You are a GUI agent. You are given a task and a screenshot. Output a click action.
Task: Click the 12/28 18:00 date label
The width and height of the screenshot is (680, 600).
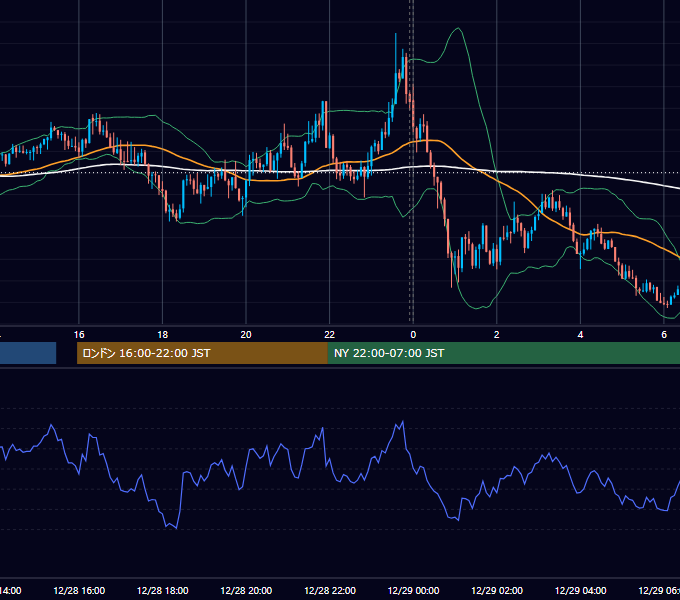pyautogui.click(x=163, y=591)
